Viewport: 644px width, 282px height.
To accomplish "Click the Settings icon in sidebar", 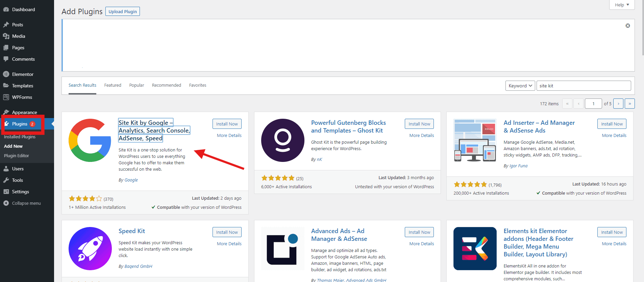I will click(x=6, y=192).
